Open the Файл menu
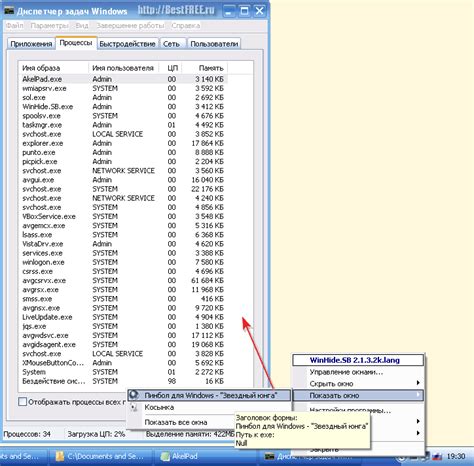The image size is (474, 466). click(x=15, y=25)
